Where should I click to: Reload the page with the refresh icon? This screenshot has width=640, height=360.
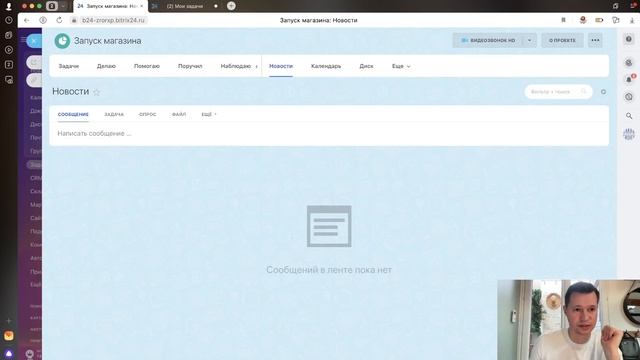(59, 20)
